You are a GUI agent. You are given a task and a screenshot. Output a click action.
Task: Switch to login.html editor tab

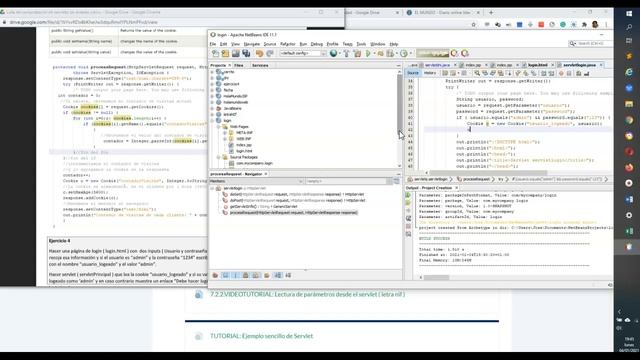pyautogui.click(x=538, y=65)
